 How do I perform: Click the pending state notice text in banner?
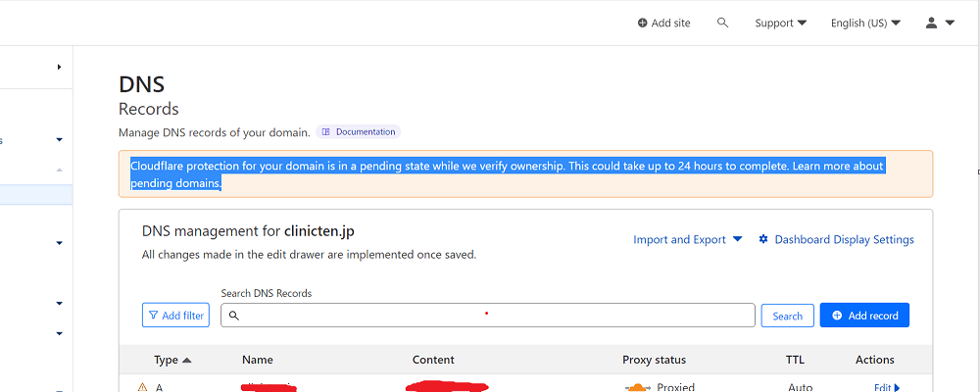(507, 174)
